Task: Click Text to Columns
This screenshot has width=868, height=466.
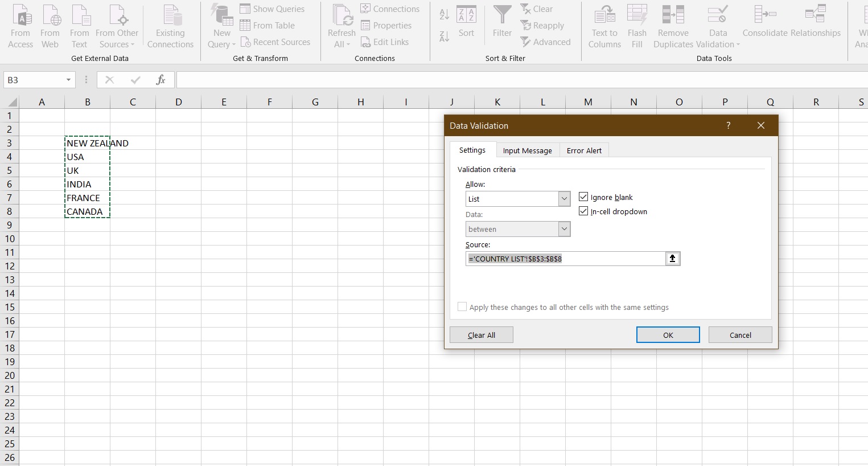Action: [604, 26]
